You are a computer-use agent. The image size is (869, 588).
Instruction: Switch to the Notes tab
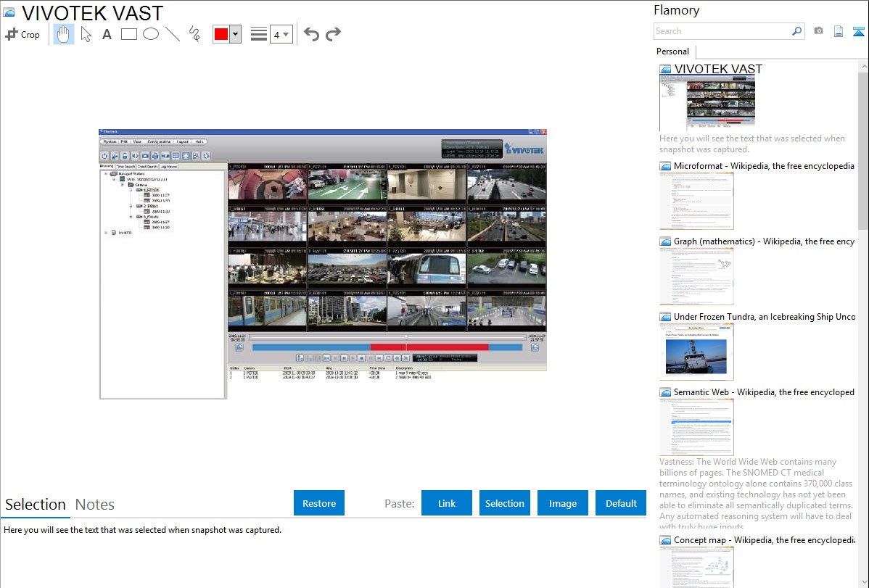pos(95,505)
